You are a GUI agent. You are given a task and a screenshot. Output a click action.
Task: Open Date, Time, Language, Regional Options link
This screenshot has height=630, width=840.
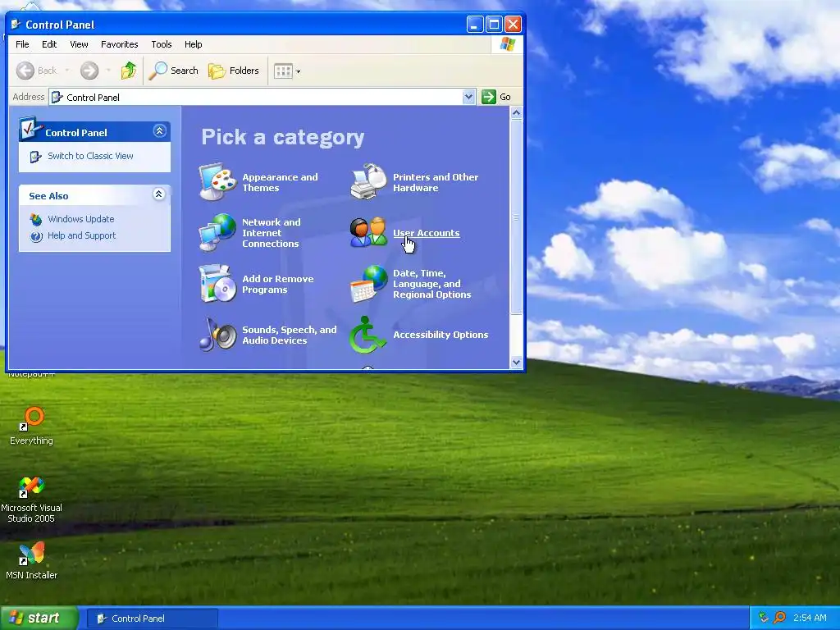point(431,284)
